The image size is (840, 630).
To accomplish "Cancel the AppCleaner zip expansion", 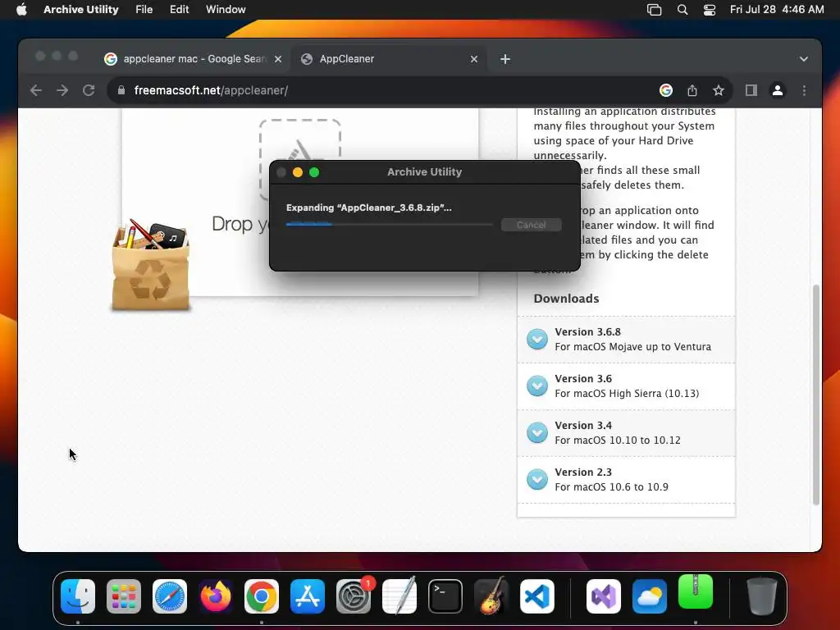I will (531, 225).
